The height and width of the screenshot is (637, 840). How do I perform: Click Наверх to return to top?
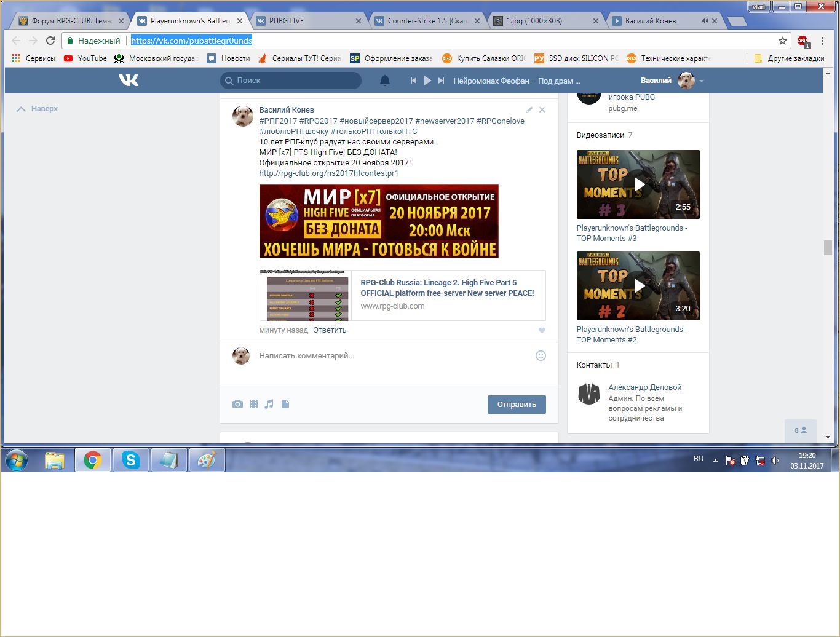click(x=38, y=109)
